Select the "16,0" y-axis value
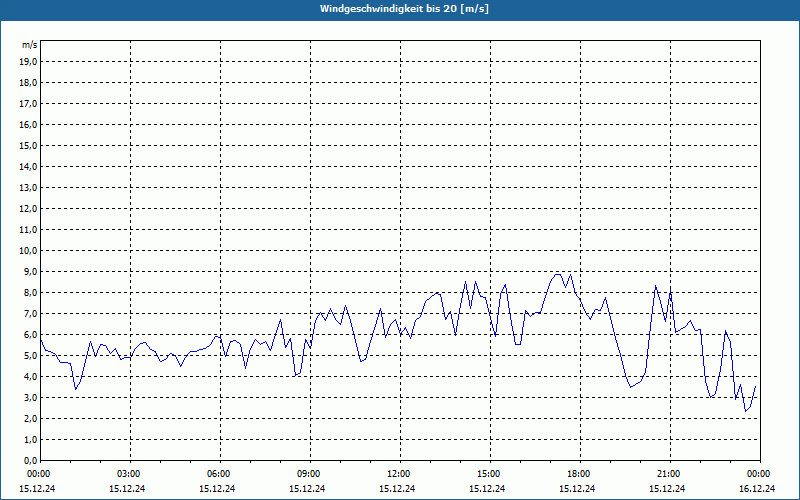The width and height of the screenshot is (800, 500). tap(28, 124)
